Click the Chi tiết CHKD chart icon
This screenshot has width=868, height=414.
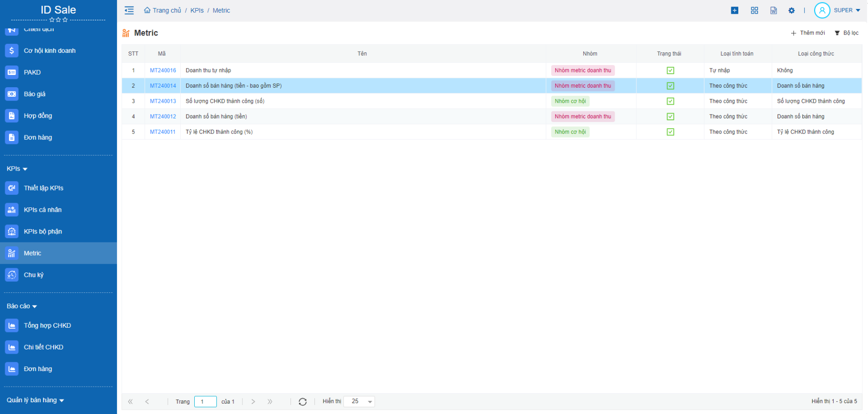(12, 347)
